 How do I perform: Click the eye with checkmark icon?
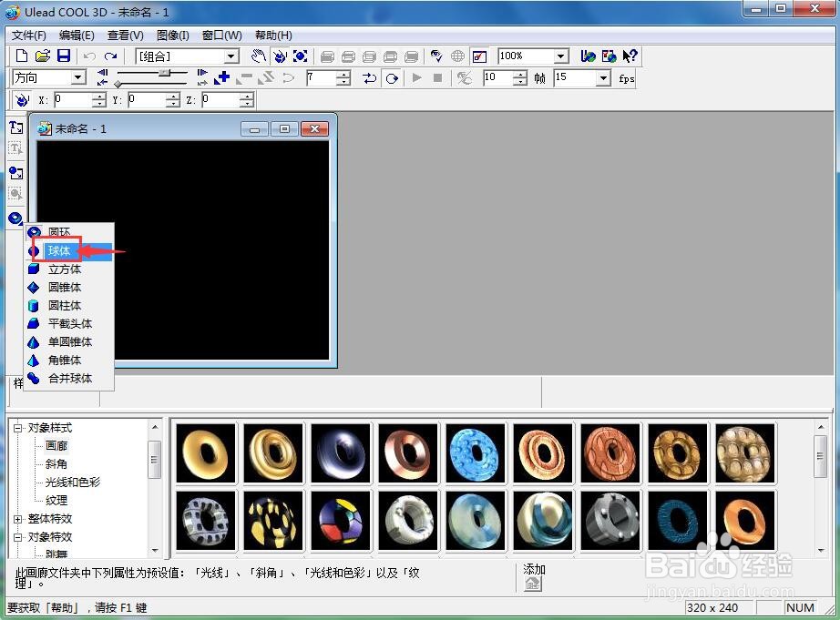click(436, 56)
